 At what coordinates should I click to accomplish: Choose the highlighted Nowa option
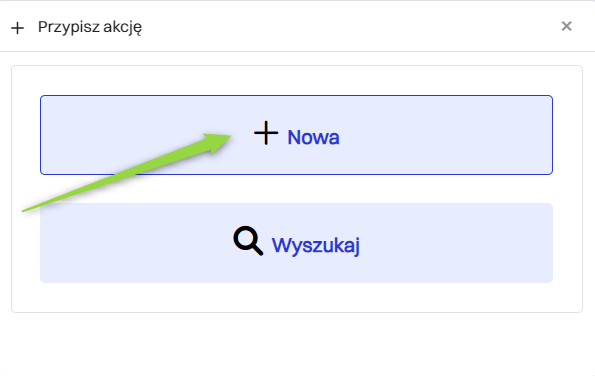[296, 135]
